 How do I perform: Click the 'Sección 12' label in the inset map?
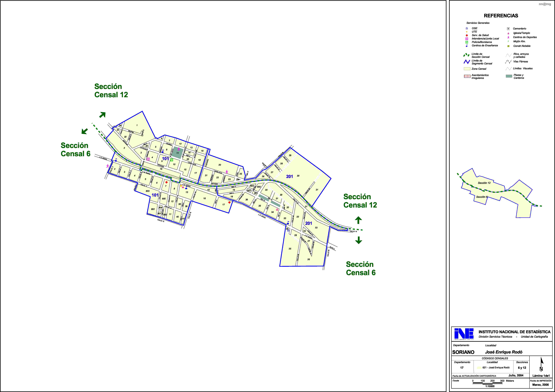coord(484,183)
